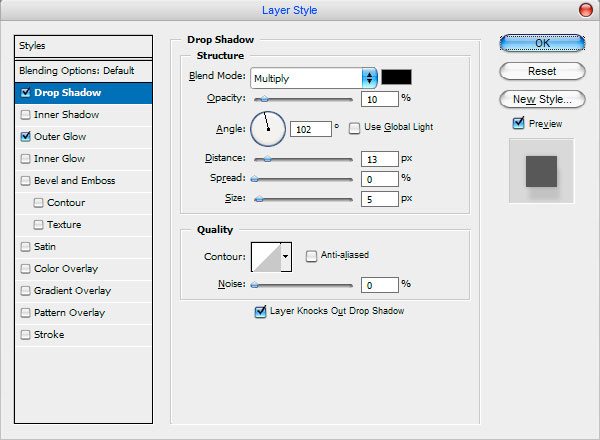Click the black shadow color swatch
600x440 pixels.
click(x=396, y=77)
